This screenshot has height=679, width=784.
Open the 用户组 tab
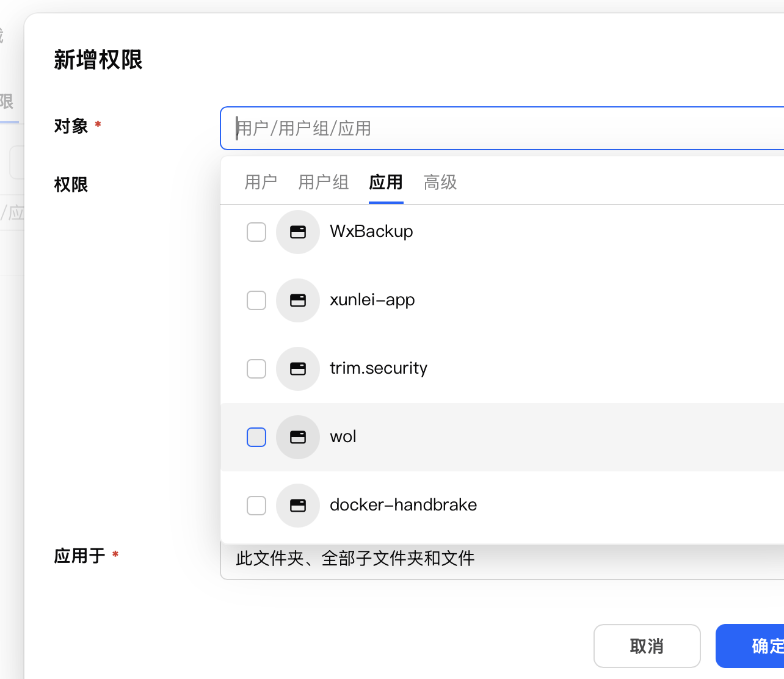324,182
